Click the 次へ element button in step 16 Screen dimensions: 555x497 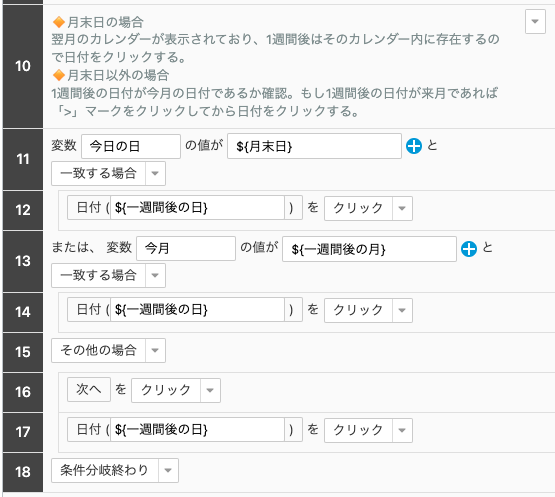tap(89, 389)
